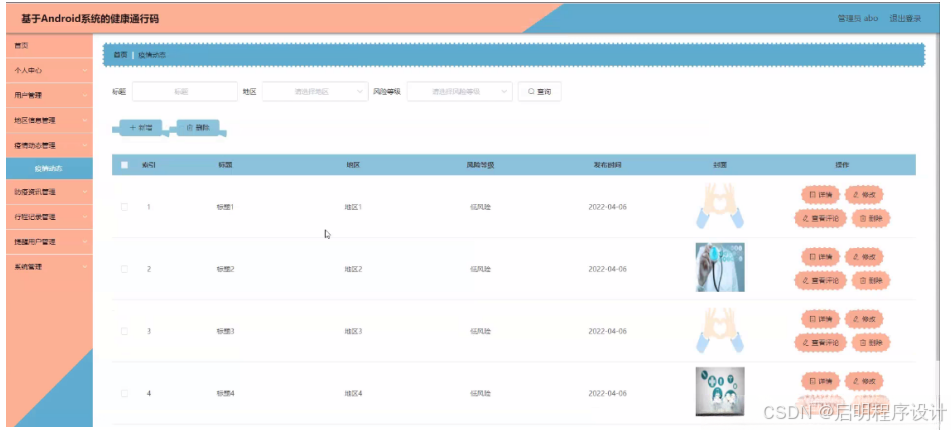
Task: Toggle the select-all checkbox in table header
Action: pyautogui.click(x=124, y=165)
